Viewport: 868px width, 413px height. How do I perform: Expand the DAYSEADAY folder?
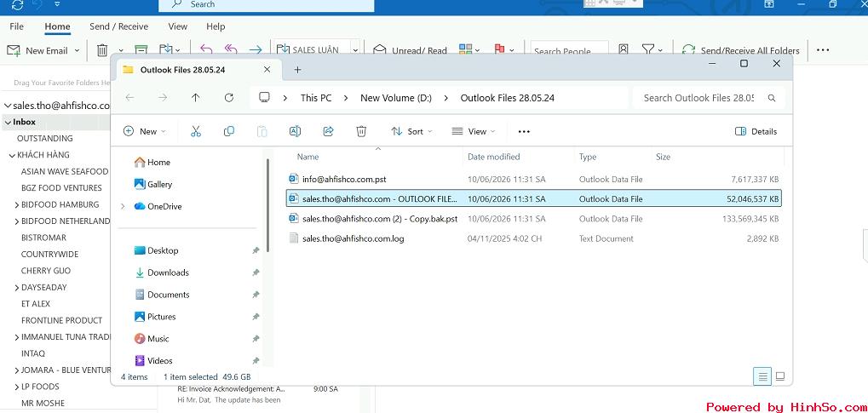(16, 288)
